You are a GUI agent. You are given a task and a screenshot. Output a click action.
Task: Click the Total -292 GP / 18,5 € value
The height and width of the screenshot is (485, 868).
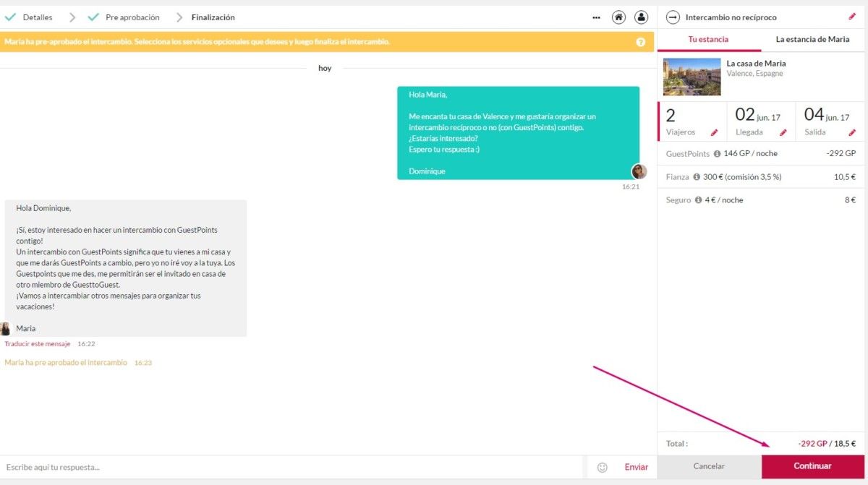[827, 444]
